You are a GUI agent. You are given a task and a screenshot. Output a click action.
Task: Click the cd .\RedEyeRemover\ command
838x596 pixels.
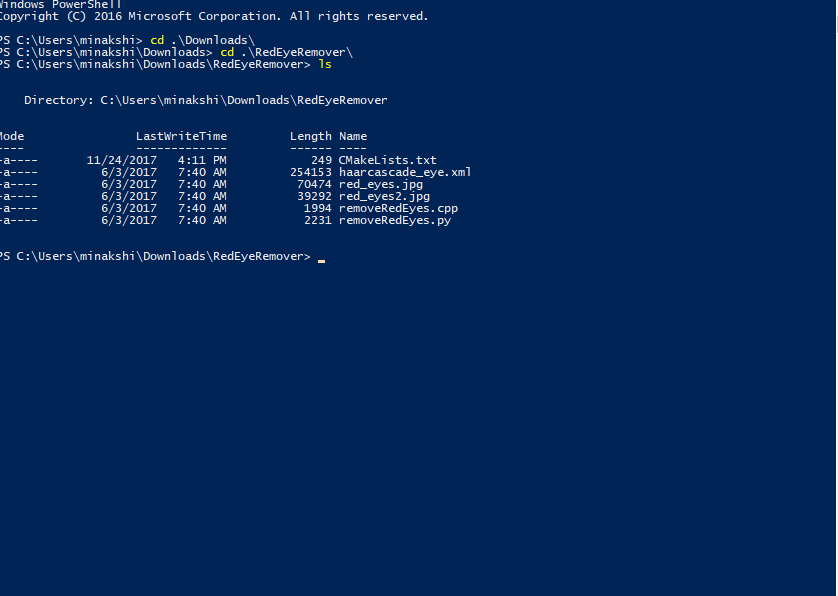[286, 52]
